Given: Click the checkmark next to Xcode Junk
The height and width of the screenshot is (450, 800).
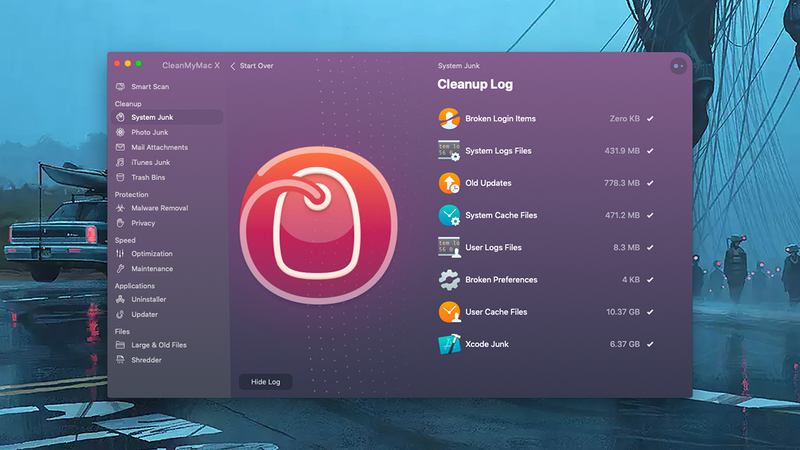Looking at the screenshot, I should [650, 344].
